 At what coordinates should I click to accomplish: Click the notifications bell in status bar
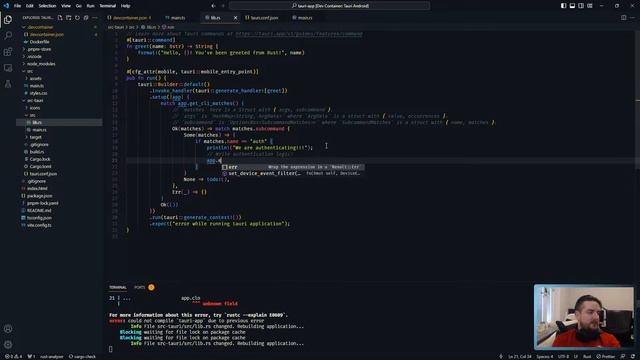(633, 356)
